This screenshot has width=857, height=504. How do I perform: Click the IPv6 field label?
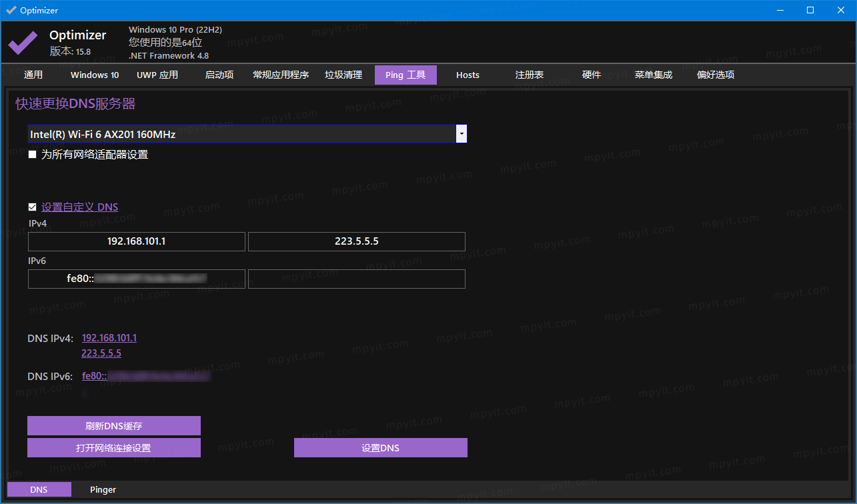pyautogui.click(x=37, y=261)
